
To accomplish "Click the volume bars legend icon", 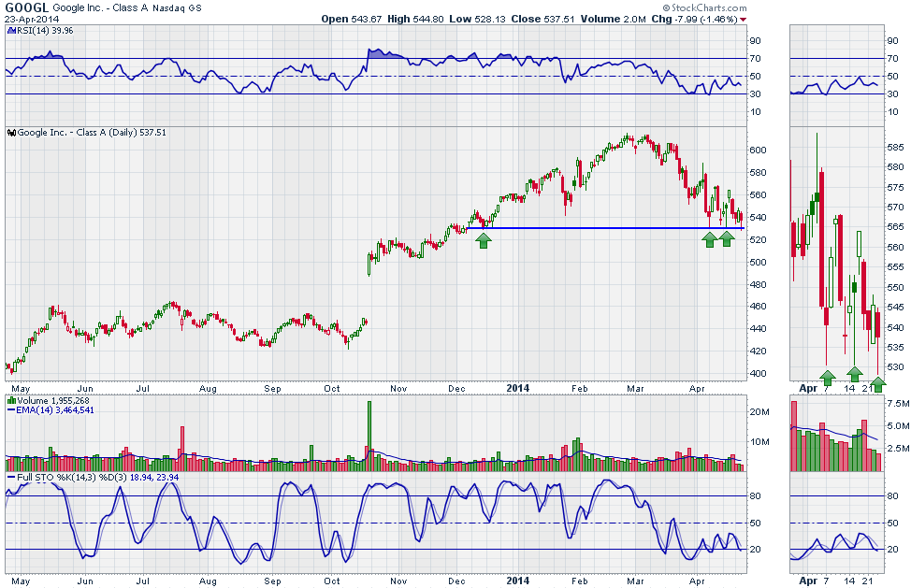I will pyautogui.click(x=11, y=400).
